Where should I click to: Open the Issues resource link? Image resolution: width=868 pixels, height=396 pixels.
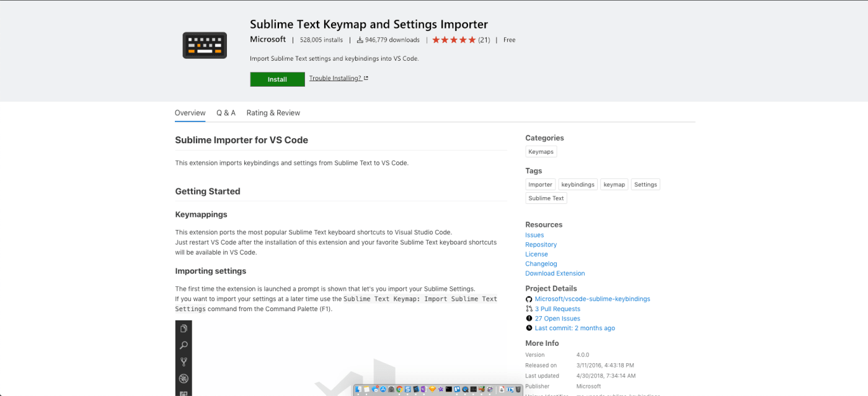[x=534, y=235]
